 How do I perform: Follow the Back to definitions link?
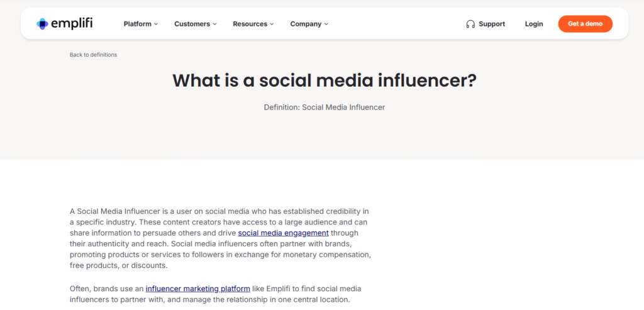pyautogui.click(x=93, y=55)
